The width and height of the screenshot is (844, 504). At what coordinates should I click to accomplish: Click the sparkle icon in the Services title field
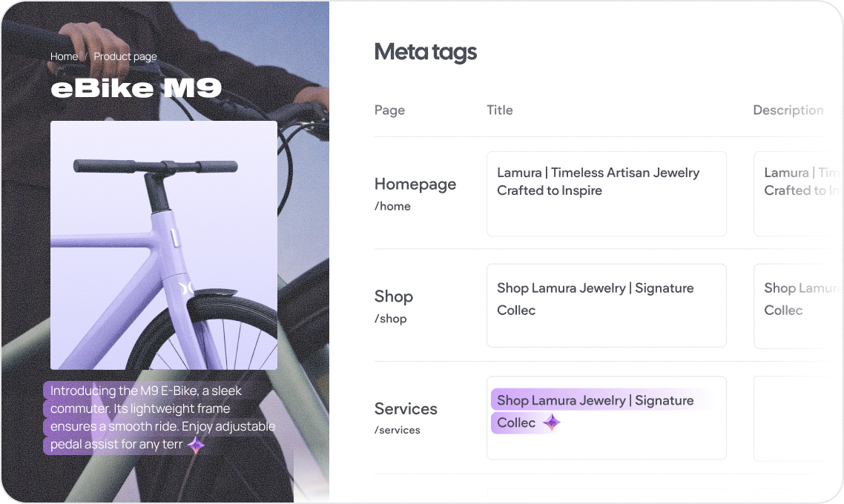tap(551, 422)
